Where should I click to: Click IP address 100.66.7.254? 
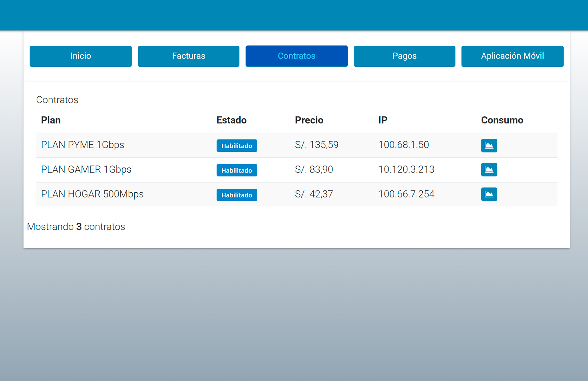tap(406, 194)
